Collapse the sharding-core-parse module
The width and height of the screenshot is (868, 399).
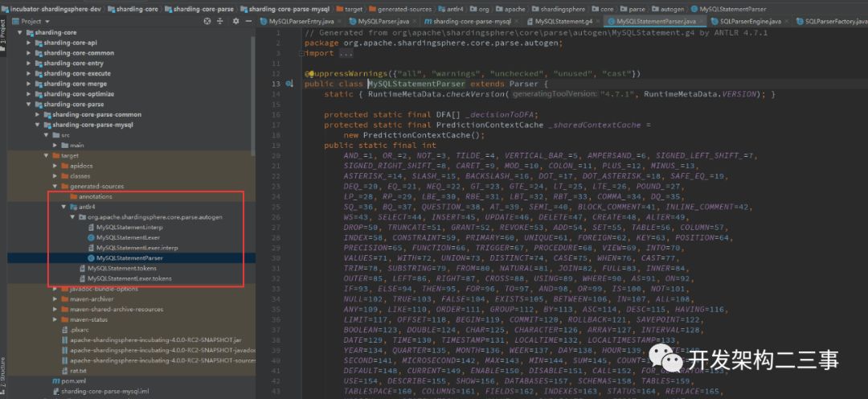[x=29, y=105]
